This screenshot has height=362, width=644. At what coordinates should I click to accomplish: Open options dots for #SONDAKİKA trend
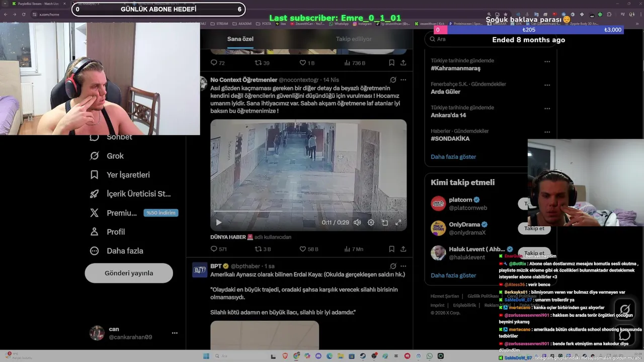pos(547,131)
